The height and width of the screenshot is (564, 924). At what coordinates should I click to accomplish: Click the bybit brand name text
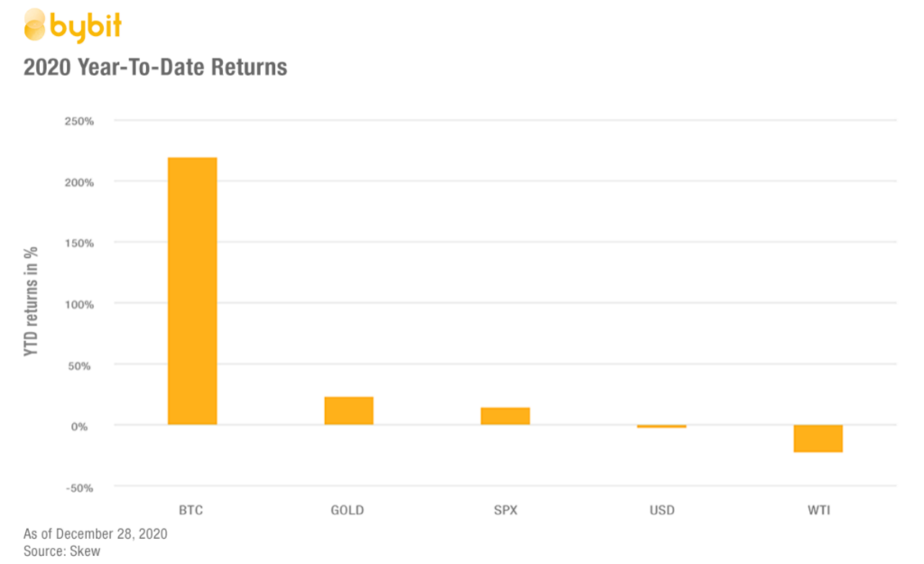pyautogui.click(x=86, y=27)
